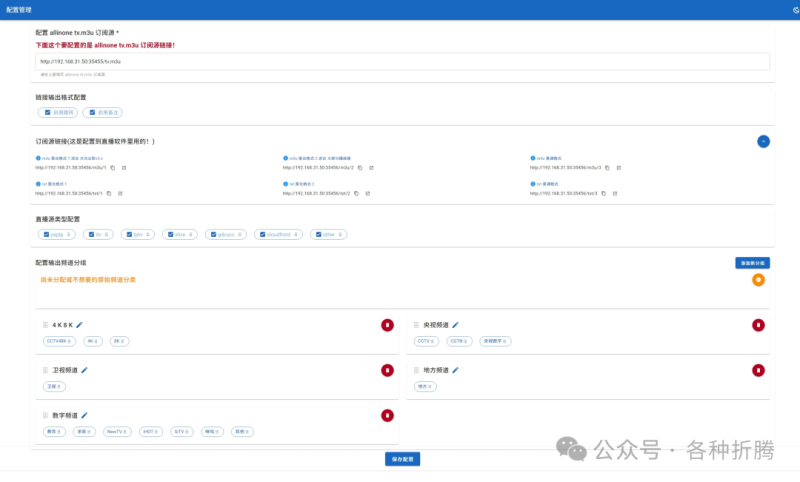800x482 pixels.
Task: Delete the 卫视频道 group with its red button
Action: (x=387, y=371)
